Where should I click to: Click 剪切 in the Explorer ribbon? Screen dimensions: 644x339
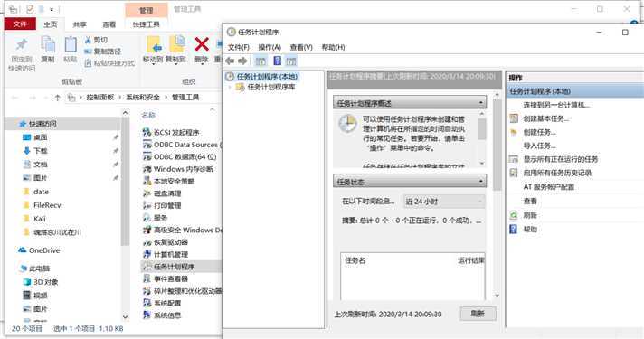tap(96, 40)
